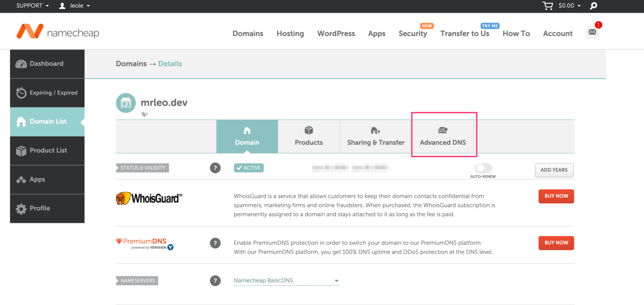644x305 pixels.
Task: Open Domain List in sidebar
Action: point(47,122)
